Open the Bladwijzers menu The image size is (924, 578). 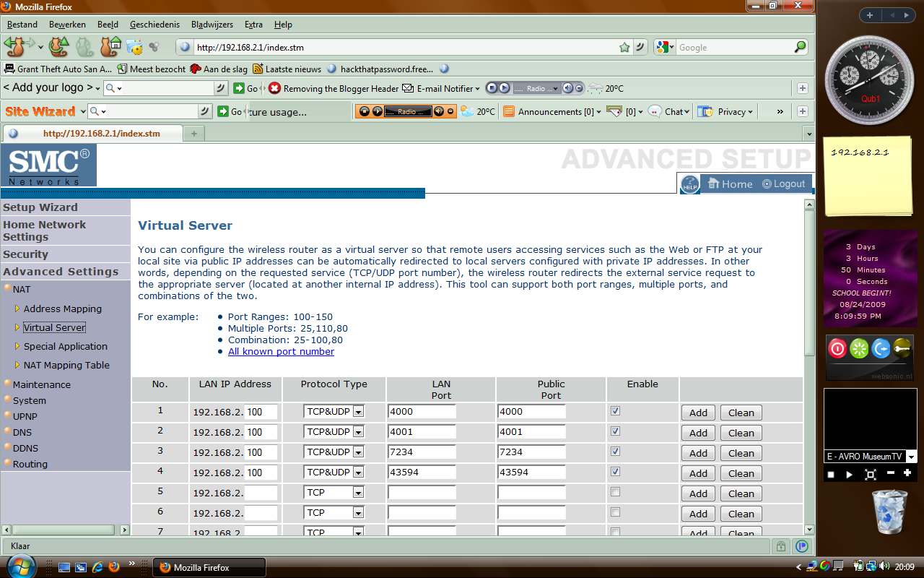coord(212,25)
